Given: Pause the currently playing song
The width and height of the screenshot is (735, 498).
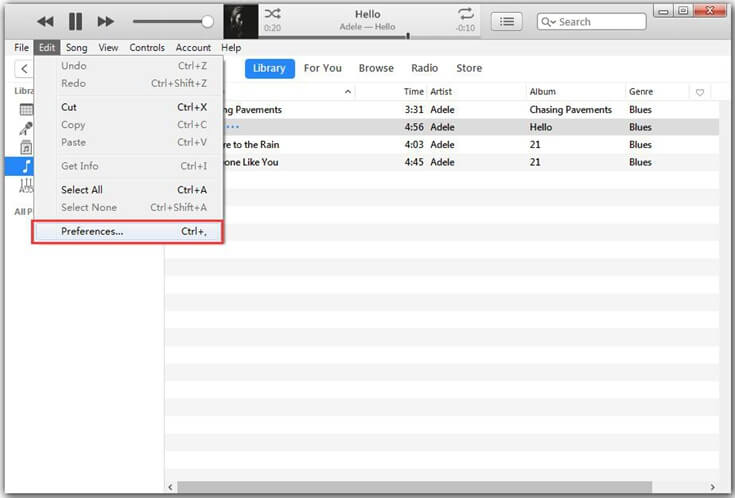Looking at the screenshot, I should click(75, 21).
